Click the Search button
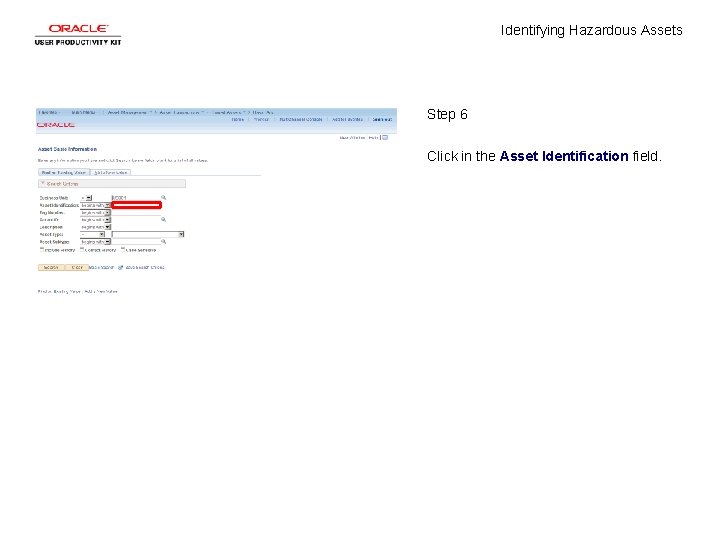Viewport: 720px width, 540px height. click(51, 267)
